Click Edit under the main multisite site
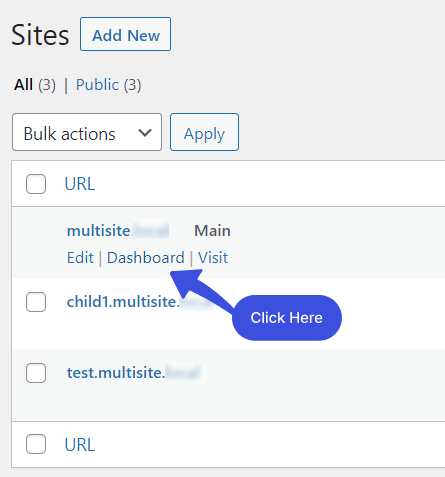Screen dimensions: 445x477 [x=80, y=258]
